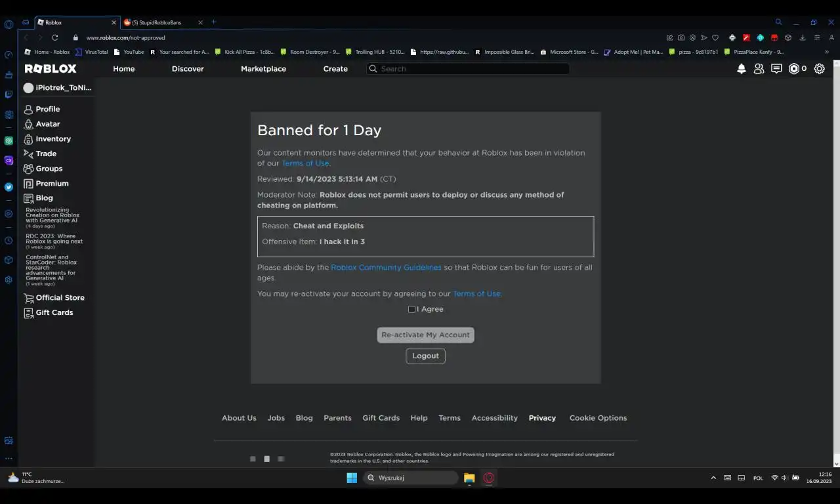
Task: Open the cube extensions icon
Action: 788,37
